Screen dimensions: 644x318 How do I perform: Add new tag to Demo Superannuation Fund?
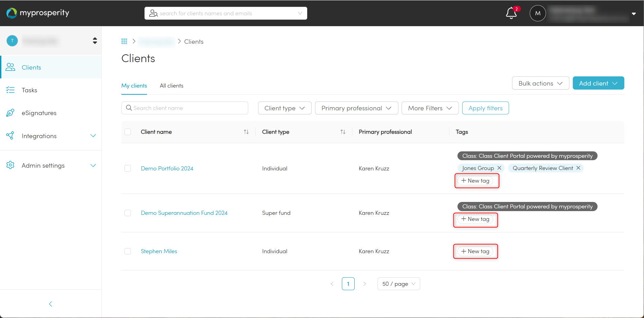pos(475,219)
